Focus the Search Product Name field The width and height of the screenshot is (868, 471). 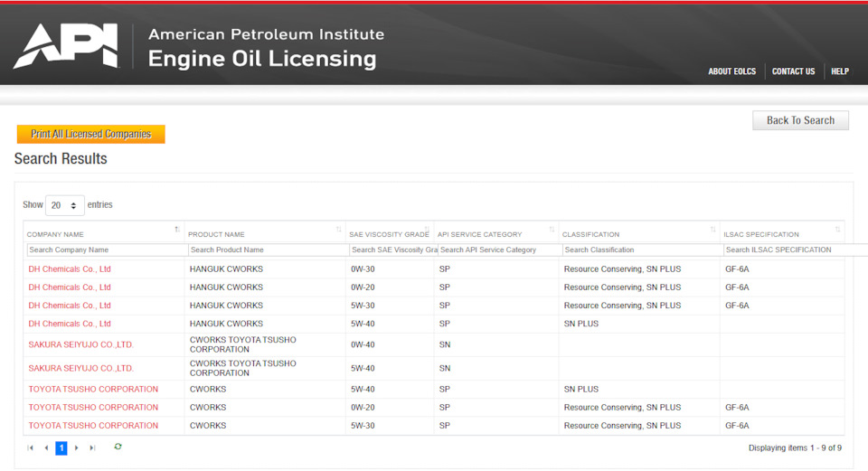click(269, 250)
